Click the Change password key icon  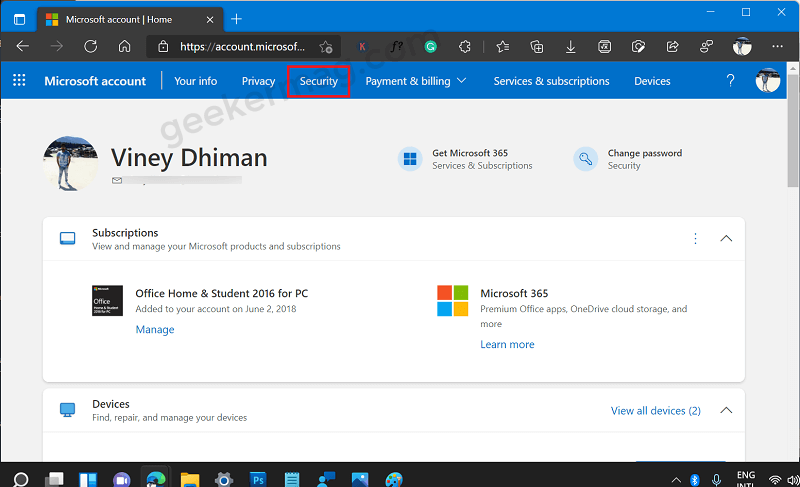tap(585, 159)
